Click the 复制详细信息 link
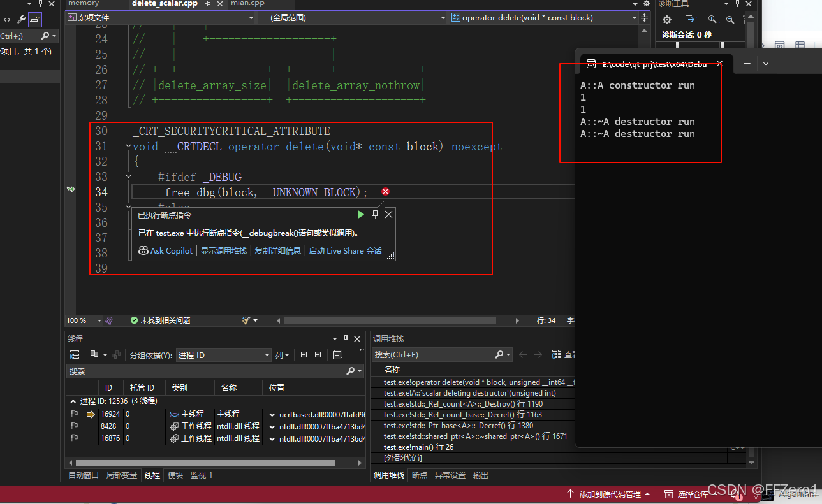Screen dimensions: 822x504 coord(278,250)
